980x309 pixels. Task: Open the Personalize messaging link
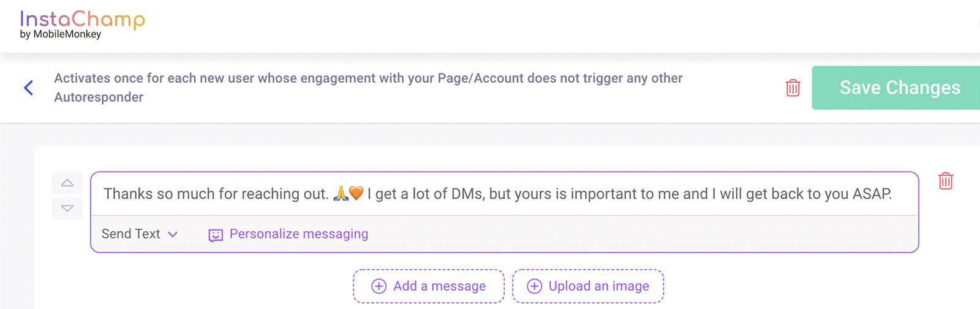tap(299, 234)
